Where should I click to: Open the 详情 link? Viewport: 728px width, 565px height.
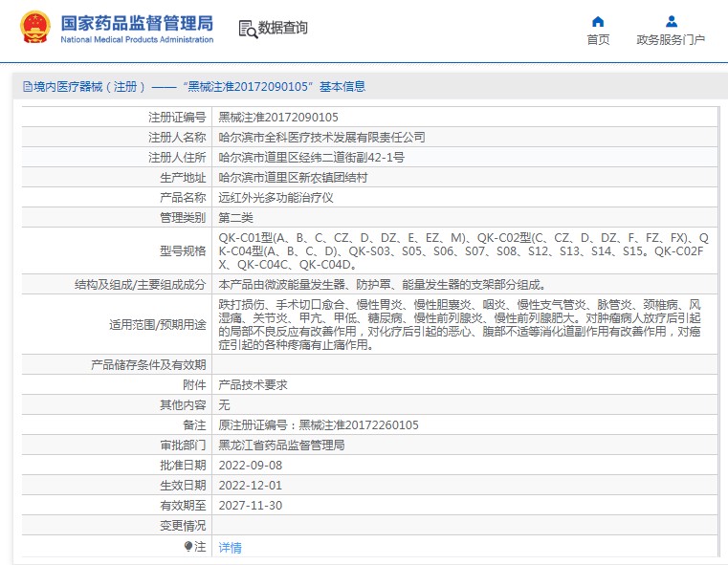tap(230, 548)
